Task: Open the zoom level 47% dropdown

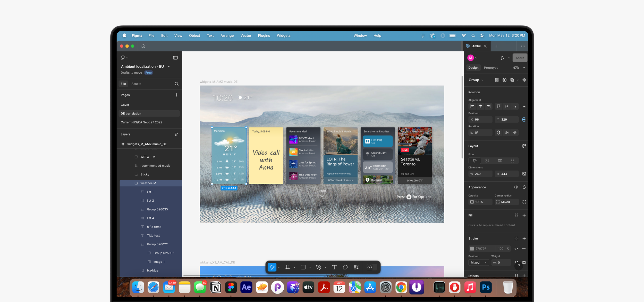Action: (519, 68)
